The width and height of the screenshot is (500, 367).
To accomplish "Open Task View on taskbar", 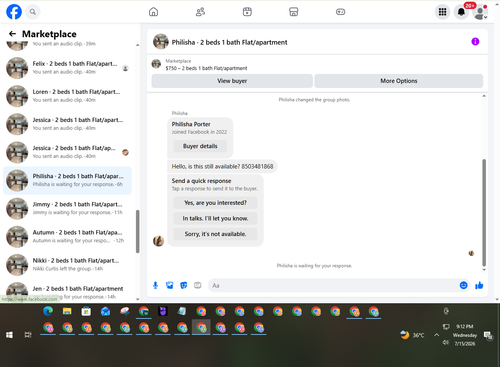I will [x=28, y=335].
